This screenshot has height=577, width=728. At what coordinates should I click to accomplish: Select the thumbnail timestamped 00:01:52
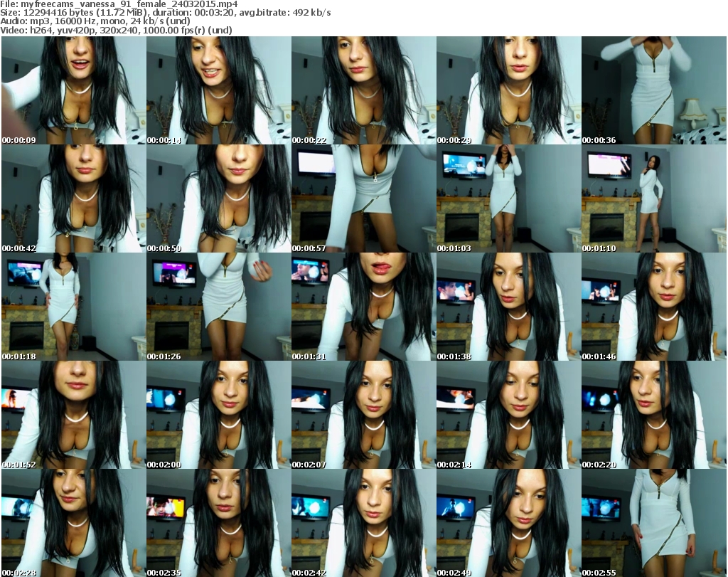(x=74, y=415)
